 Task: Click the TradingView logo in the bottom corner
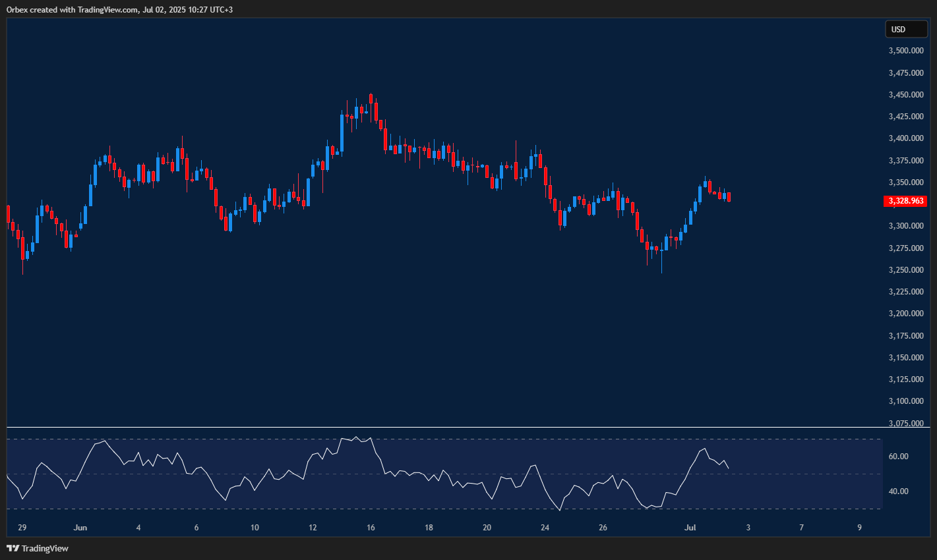38,548
